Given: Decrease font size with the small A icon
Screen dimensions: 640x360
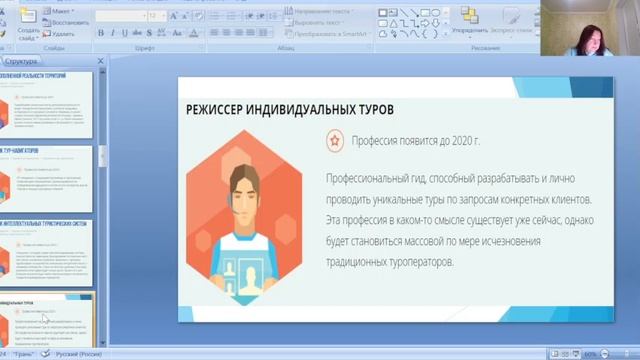Looking at the screenshot, I should 184,16.
